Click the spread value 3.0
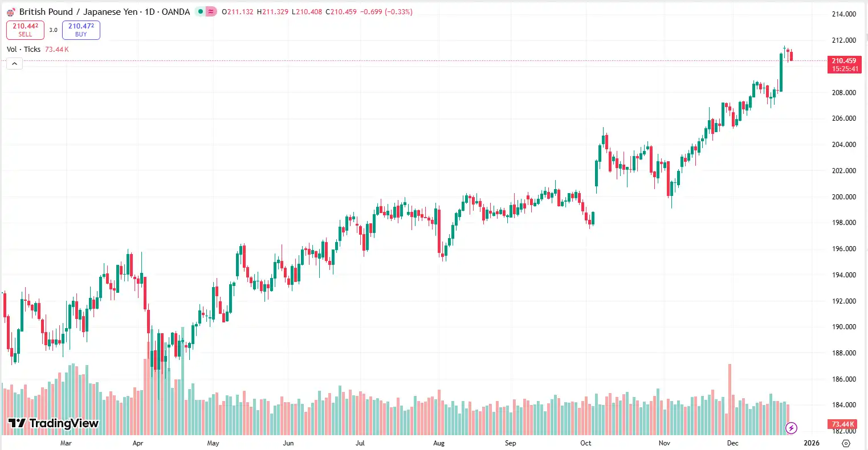Screen dimensions: 868x450 click(53, 30)
